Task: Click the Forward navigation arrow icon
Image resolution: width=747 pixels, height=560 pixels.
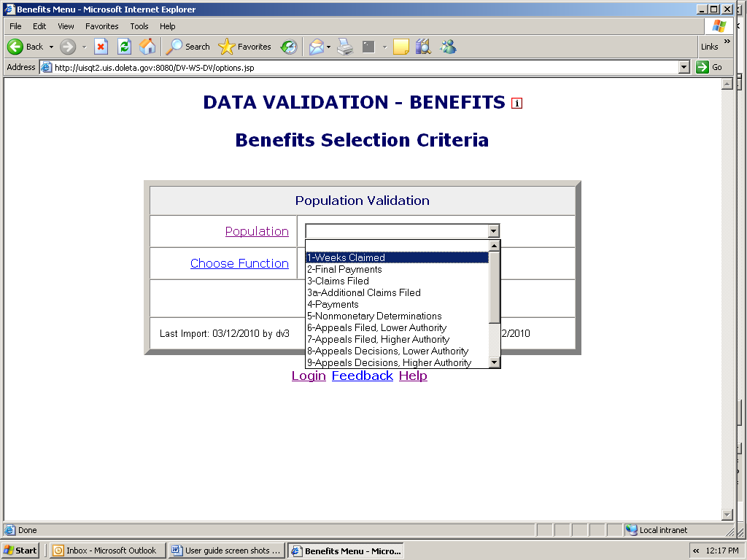Action: (68, 47)
